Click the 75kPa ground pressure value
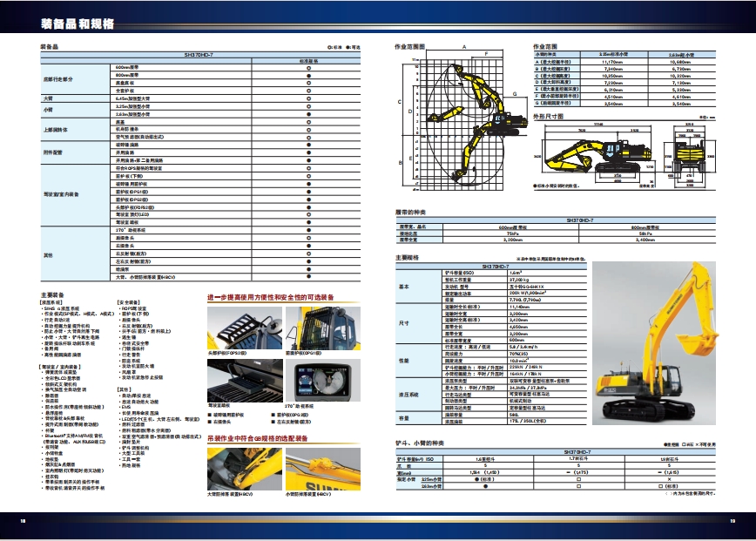Image resolution: width=756 pixels, height=541 pixels. [512, 233]
